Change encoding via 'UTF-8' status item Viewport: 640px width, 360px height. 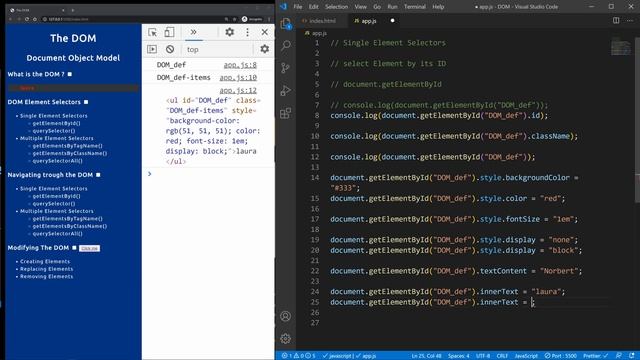click(x=483, y=356)
